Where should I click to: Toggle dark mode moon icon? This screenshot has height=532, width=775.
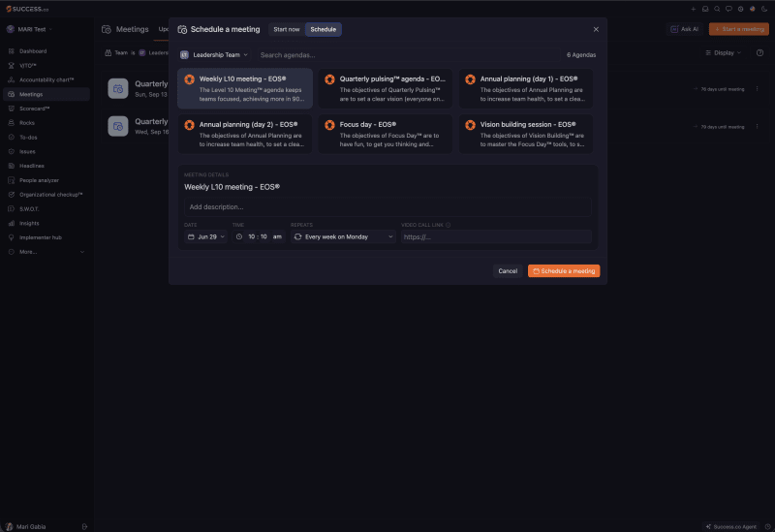pyautogui.click(x=764, y=9)
